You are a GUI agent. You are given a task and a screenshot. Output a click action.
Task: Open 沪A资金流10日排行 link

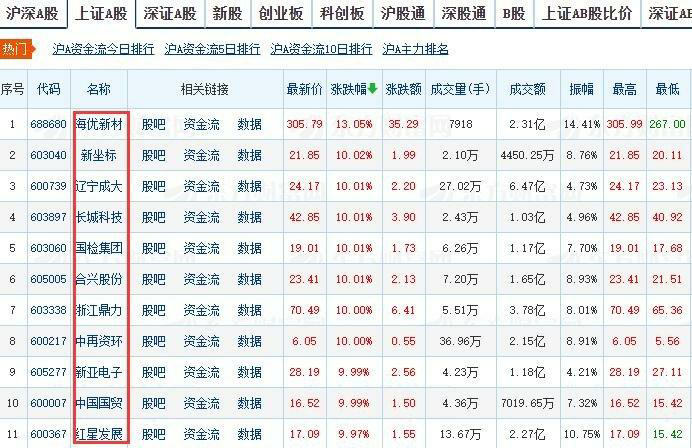(321, 49)
